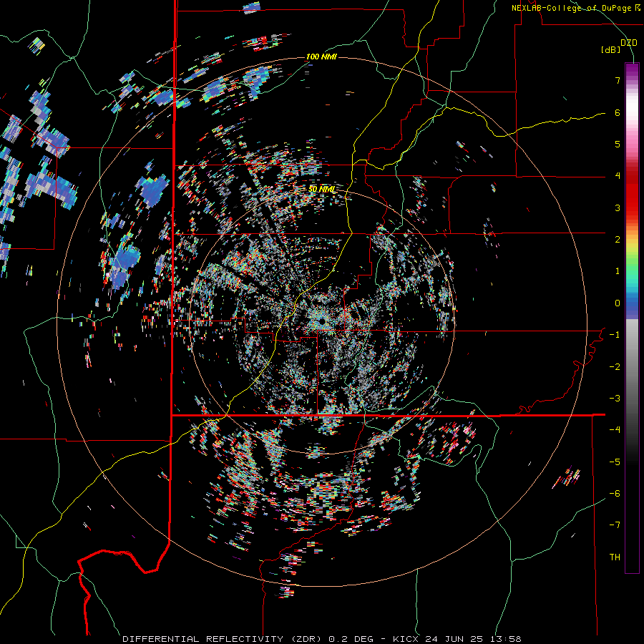Click the color scale at 0 dB blue
The width and height of the screenshot is (644, 644).
632,303
